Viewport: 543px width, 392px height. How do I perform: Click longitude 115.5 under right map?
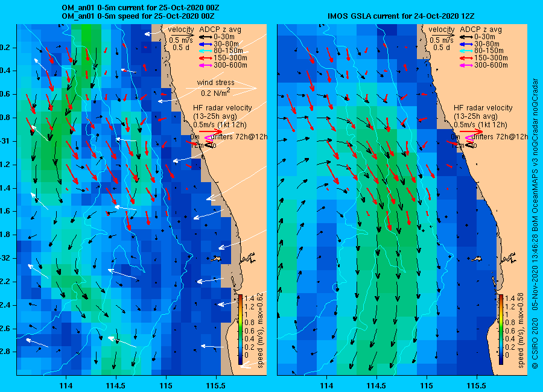[477, 385]
